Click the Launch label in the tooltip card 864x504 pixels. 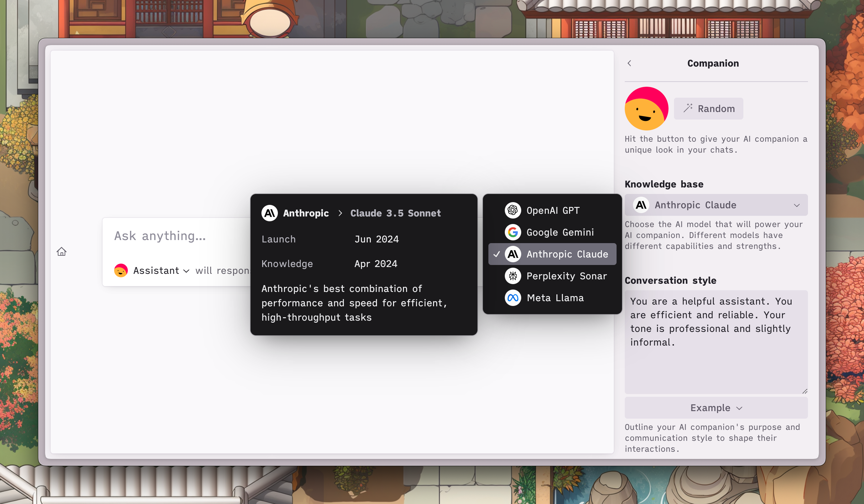point(279,239)
